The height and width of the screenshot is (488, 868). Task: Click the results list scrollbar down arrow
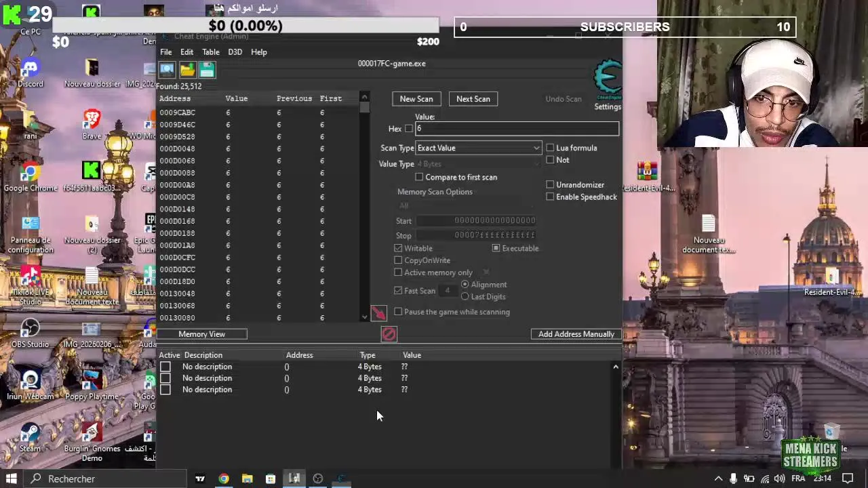coord(364,317)
